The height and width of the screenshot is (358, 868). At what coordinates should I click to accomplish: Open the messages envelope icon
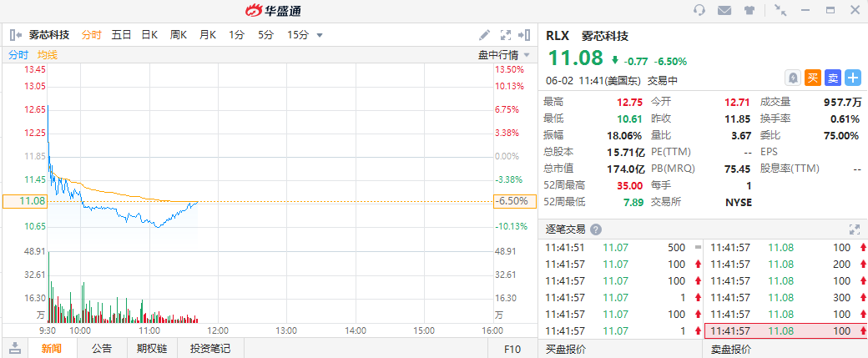(x=724, y=11)
